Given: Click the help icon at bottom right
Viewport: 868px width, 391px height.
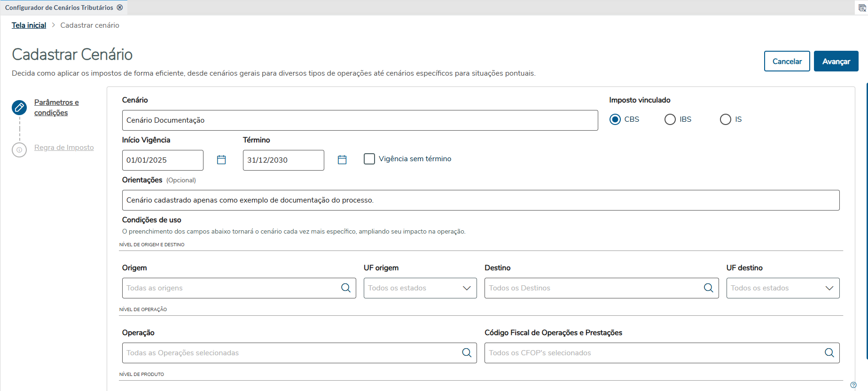Looking at the screenshot, I should [x=853, y=385].
